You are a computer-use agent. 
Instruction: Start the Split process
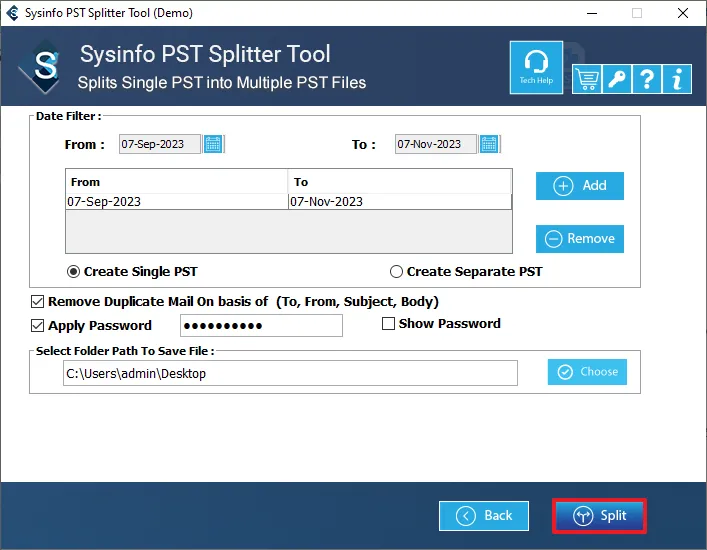(600, 516)
